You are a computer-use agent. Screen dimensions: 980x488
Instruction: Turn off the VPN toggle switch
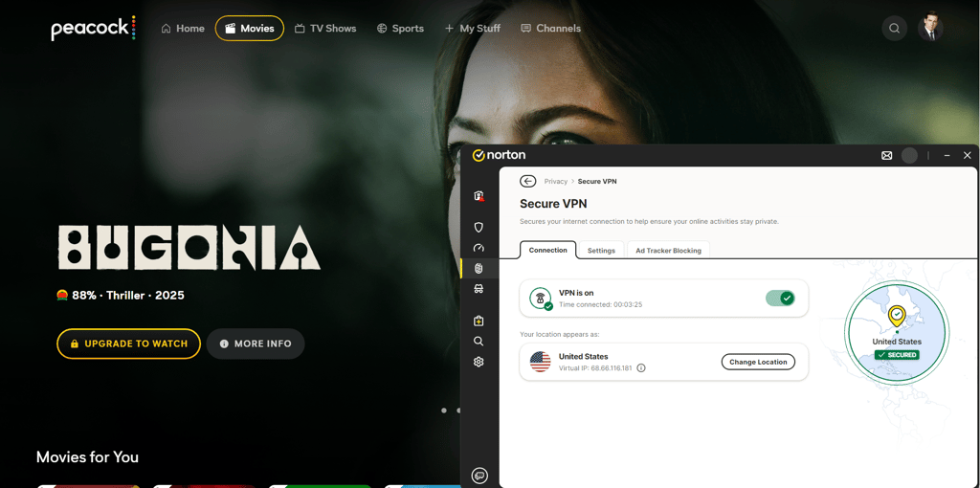[x=780, y=298]
